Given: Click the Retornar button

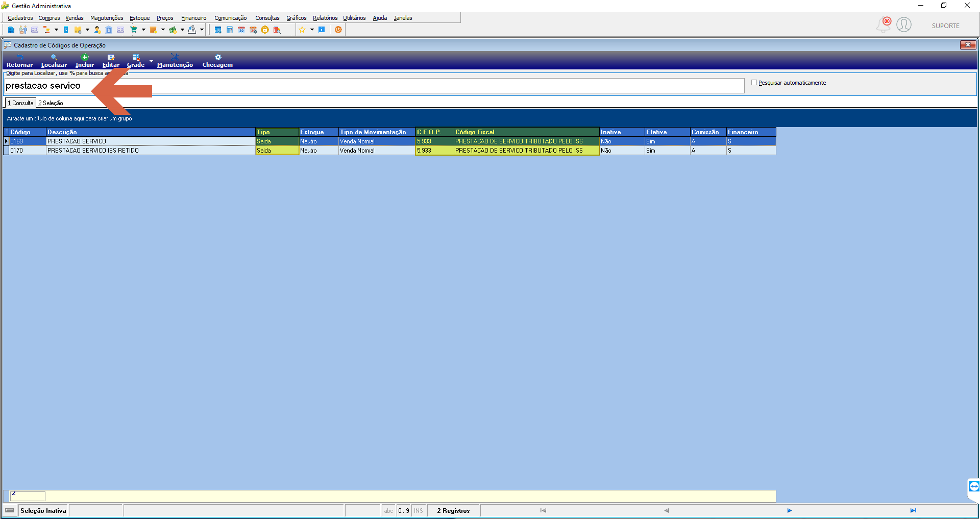Looking at the screenshot, I should 19,61.
